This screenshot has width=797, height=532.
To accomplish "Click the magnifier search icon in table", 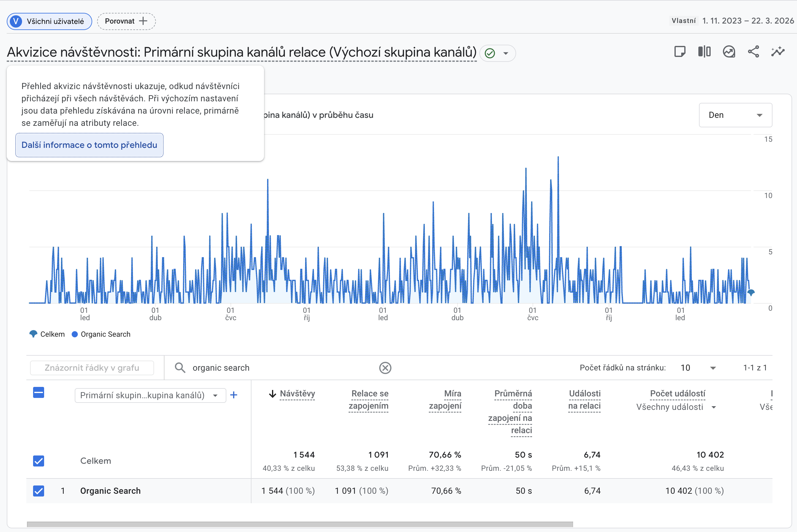I will pyautogui.click(x=180, y=368).
